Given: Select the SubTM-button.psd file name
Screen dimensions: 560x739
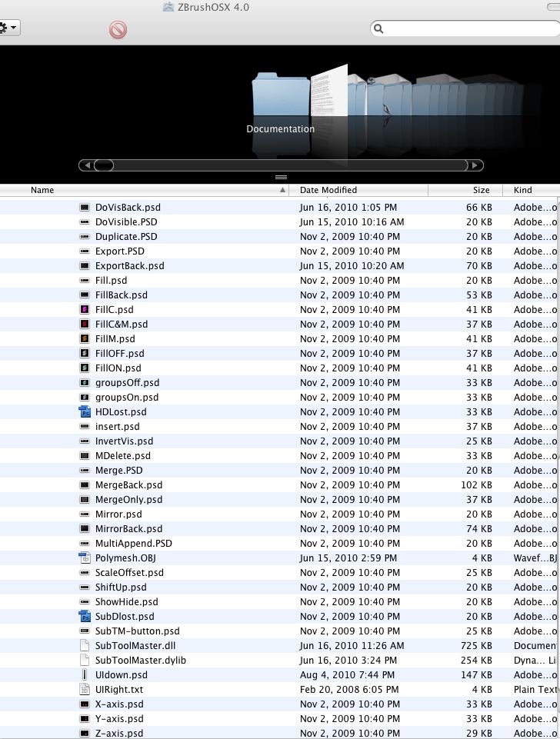Looking at the screenshot, I should tap(137, 631).
